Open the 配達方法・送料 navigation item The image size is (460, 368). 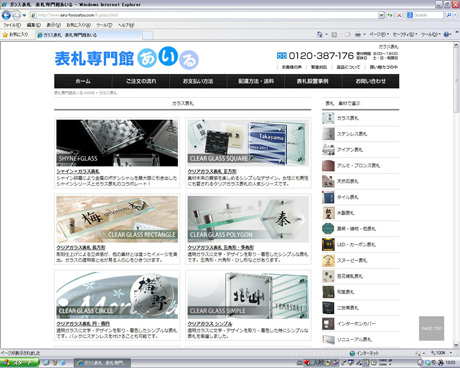click(x=256, y=81)
